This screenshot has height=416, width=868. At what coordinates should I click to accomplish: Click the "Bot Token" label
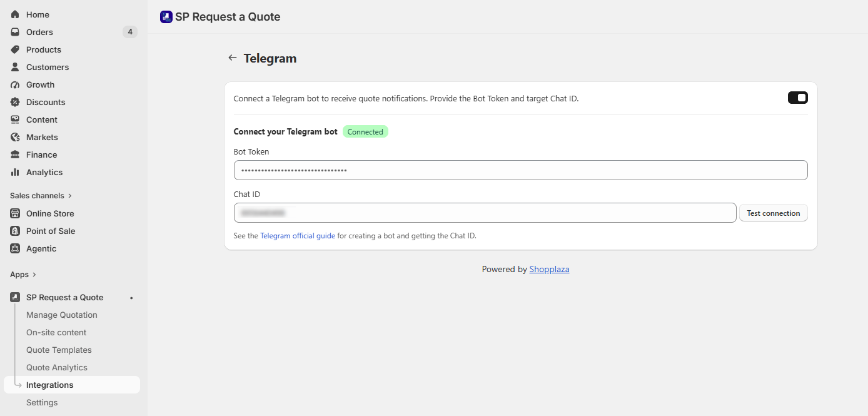tap(251, 151)
